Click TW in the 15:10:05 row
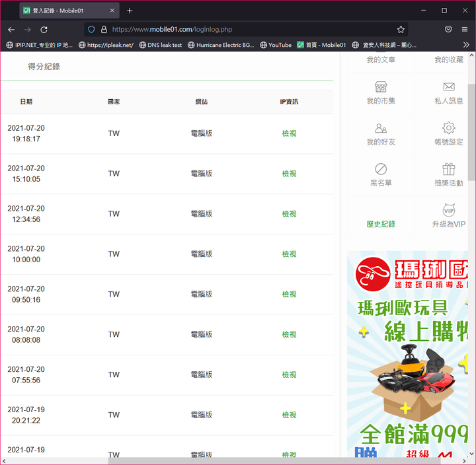Image resolution: width=476 pixels, height=465 pixels. pos(114,174)
